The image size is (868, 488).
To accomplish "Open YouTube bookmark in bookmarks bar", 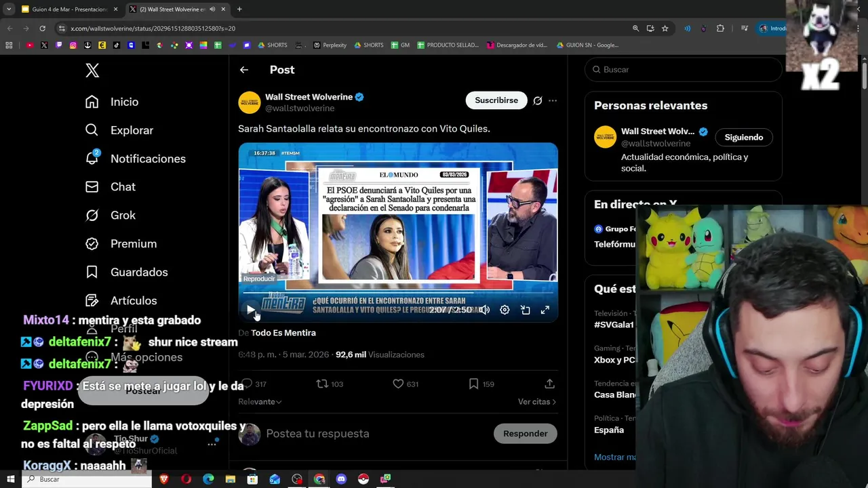I will tap(30, 45).
